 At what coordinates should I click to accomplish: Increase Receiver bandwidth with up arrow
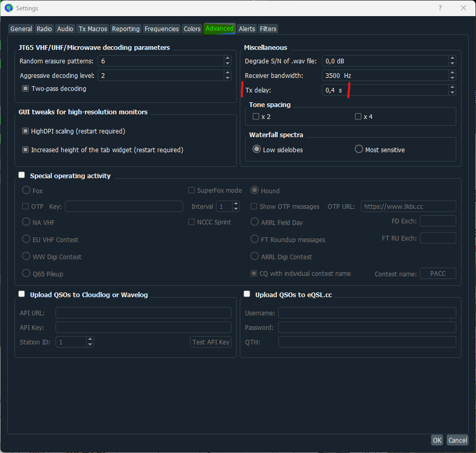coord(452,73)
